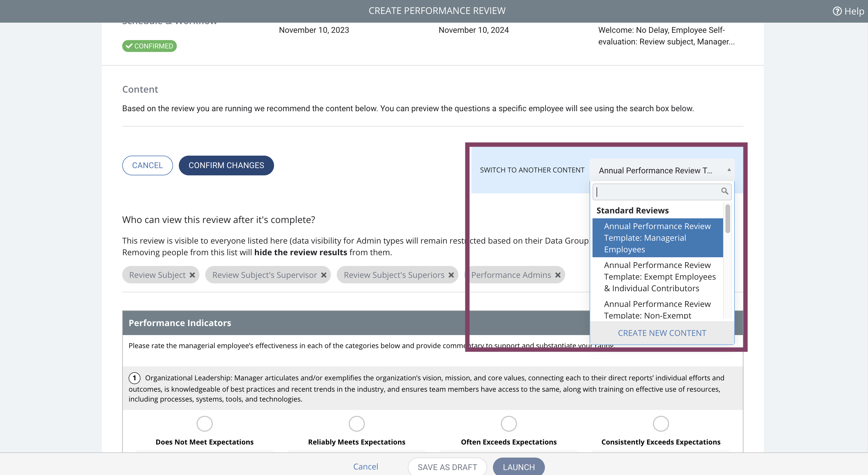
Task: Remove the Performance Admins tag
Action: pos(558,275)
